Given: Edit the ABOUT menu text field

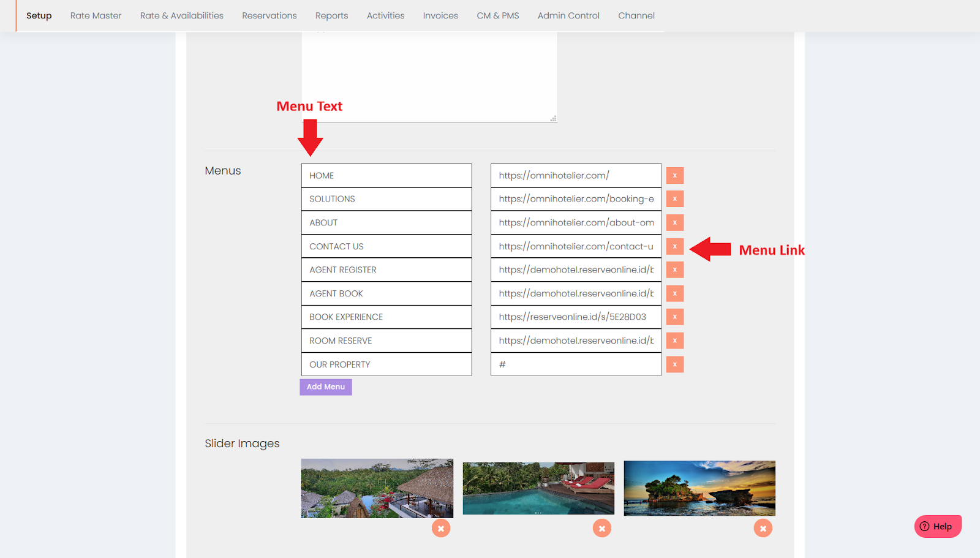Looking at the screenshot, I should [386, 223].
